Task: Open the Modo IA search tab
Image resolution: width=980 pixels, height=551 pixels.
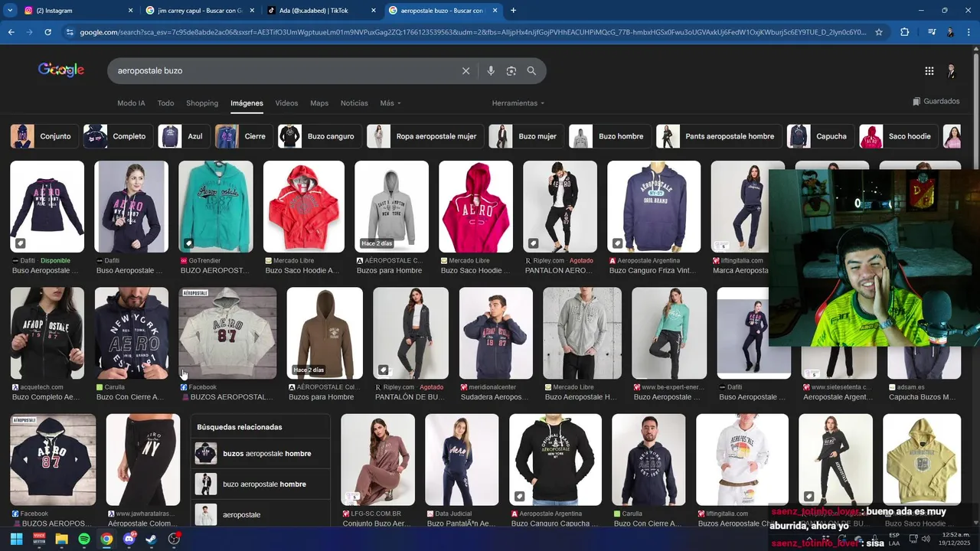Action: tap(131, 103)
